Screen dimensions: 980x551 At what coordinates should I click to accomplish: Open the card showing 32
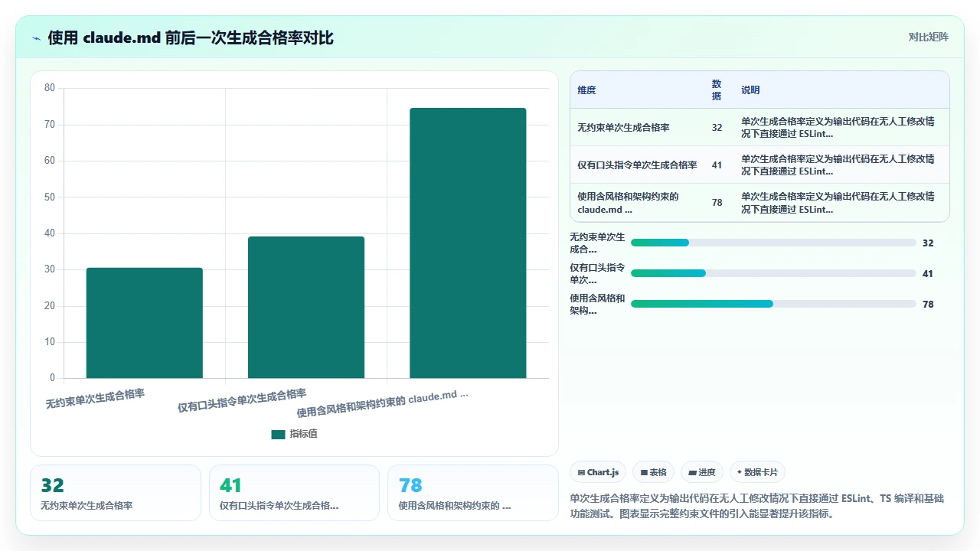point(115,493)
